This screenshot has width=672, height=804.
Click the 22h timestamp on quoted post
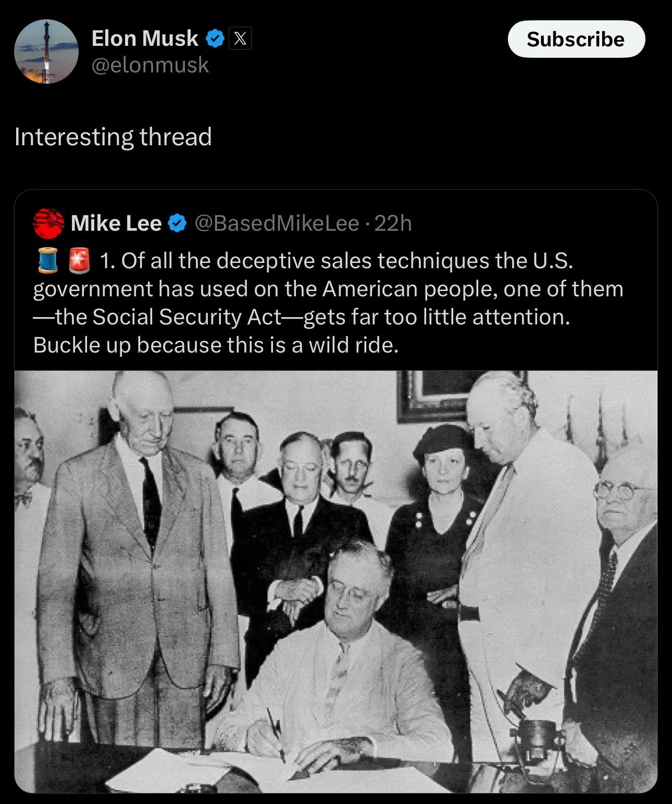click(x=393, y=223)
